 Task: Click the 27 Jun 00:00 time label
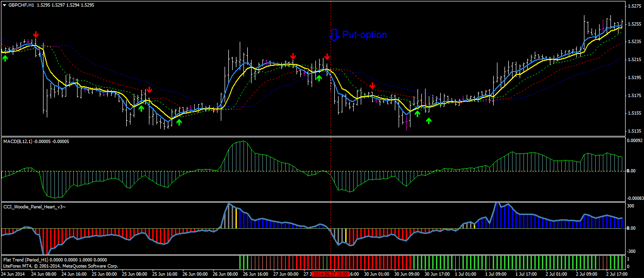click(x=286, y=274)
